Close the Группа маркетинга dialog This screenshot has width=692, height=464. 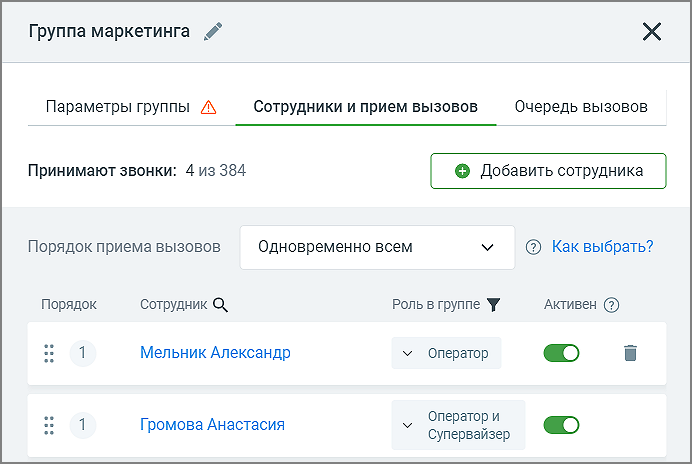click(x=652, y=32)
